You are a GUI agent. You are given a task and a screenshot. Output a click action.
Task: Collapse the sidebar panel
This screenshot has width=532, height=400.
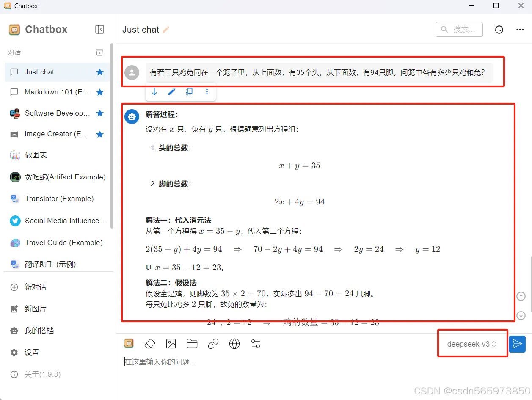pyautogui.click(x=99, y=30)
